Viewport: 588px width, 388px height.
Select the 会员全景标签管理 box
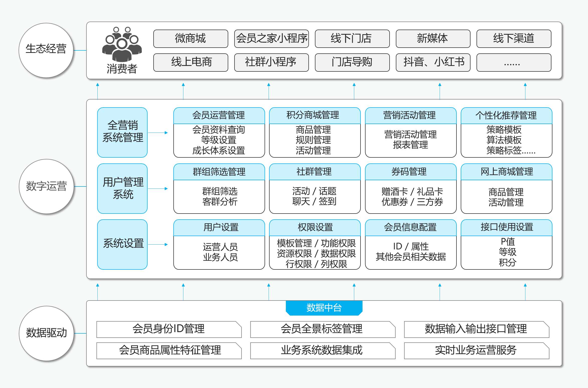pos(323,329)
